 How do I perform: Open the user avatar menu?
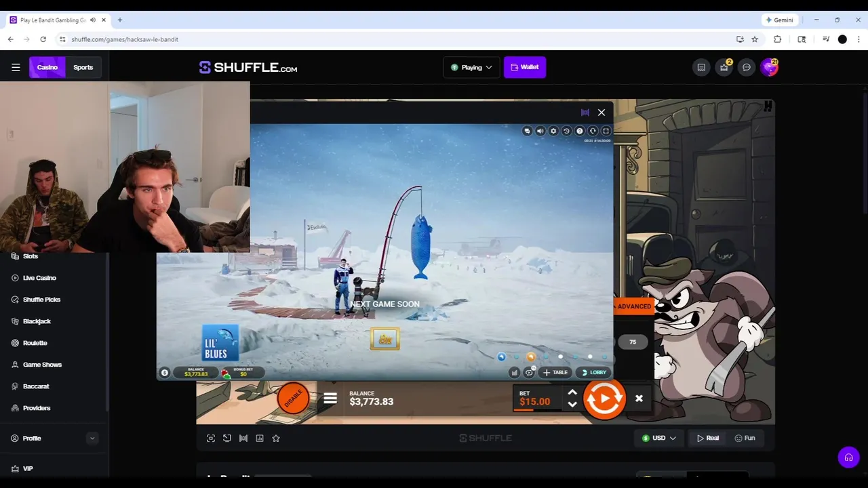pos(769,67)
